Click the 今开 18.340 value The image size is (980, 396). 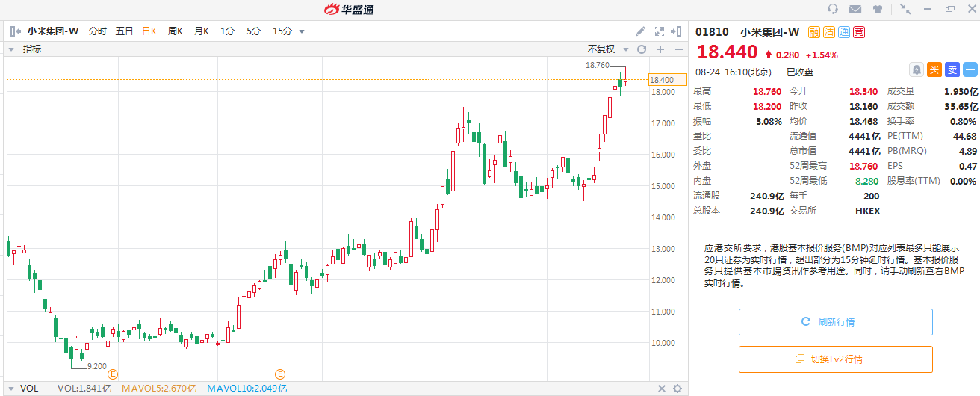(863, 91)
